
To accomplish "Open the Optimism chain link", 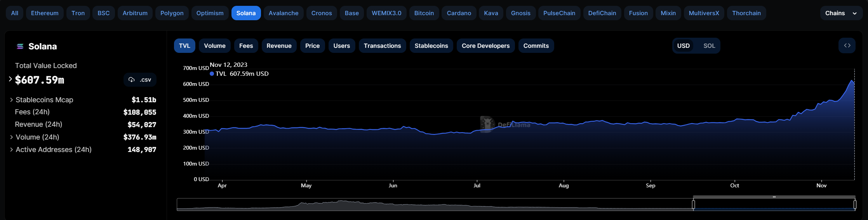I will 210,13.
